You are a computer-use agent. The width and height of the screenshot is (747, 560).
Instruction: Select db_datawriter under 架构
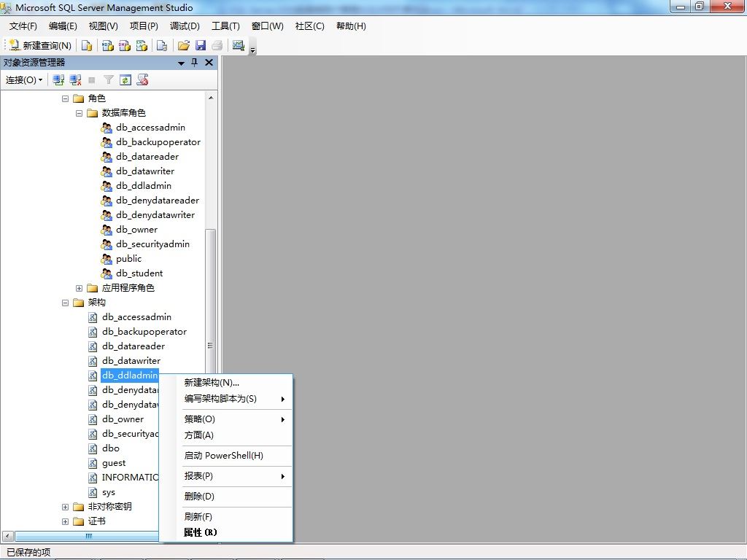[131, 360]
